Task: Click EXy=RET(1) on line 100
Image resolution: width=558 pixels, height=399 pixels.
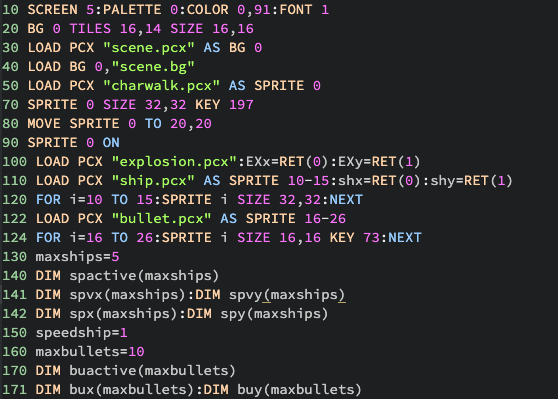Action: click(x=379, y=162)
